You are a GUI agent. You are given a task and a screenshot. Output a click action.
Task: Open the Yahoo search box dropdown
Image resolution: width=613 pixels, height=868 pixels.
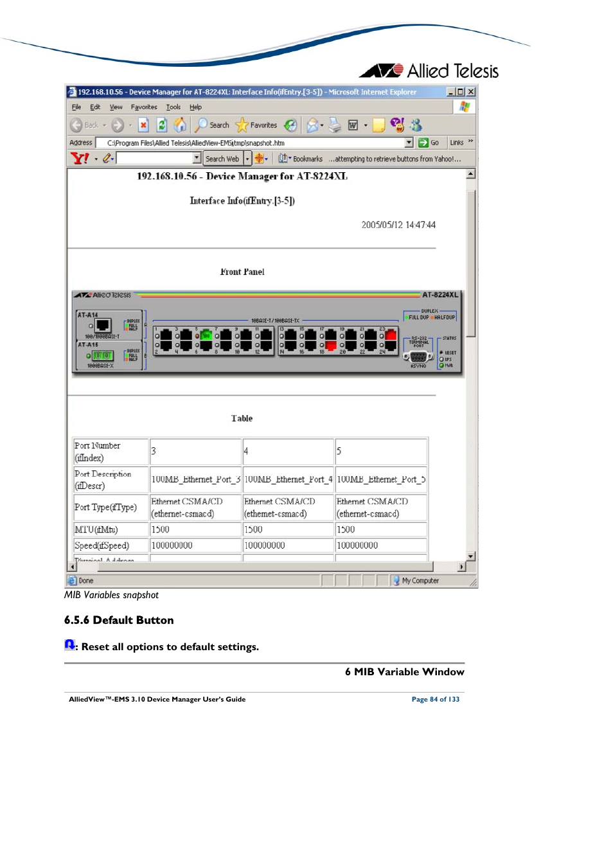pyautogui.click(x=197, y=158)
